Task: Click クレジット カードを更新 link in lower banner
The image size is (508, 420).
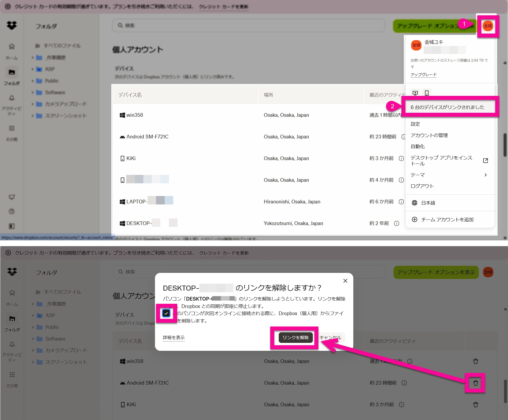Action: (224, 253)
